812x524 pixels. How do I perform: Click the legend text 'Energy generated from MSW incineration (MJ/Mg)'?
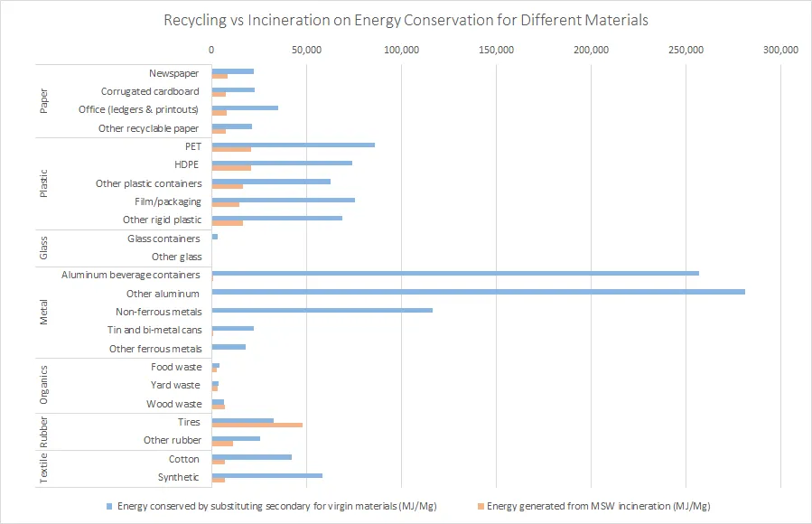(598, 507)
